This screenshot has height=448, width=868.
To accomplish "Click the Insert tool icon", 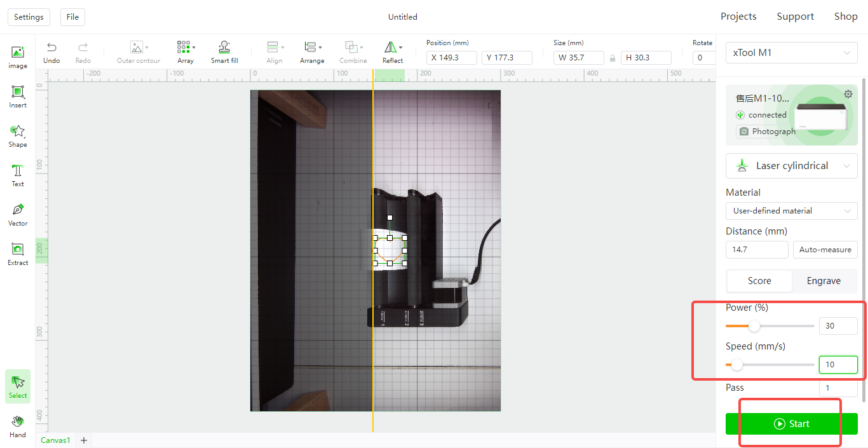I will 18,96.
